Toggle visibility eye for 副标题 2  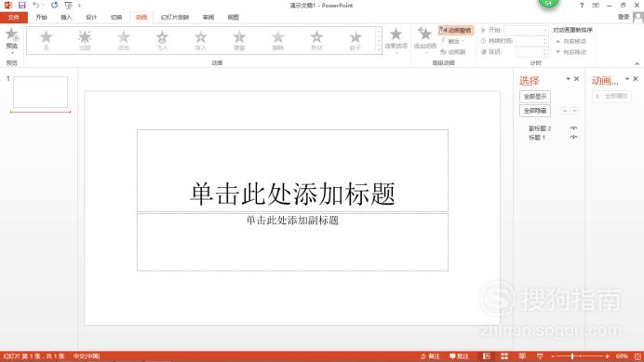(574, 128)
